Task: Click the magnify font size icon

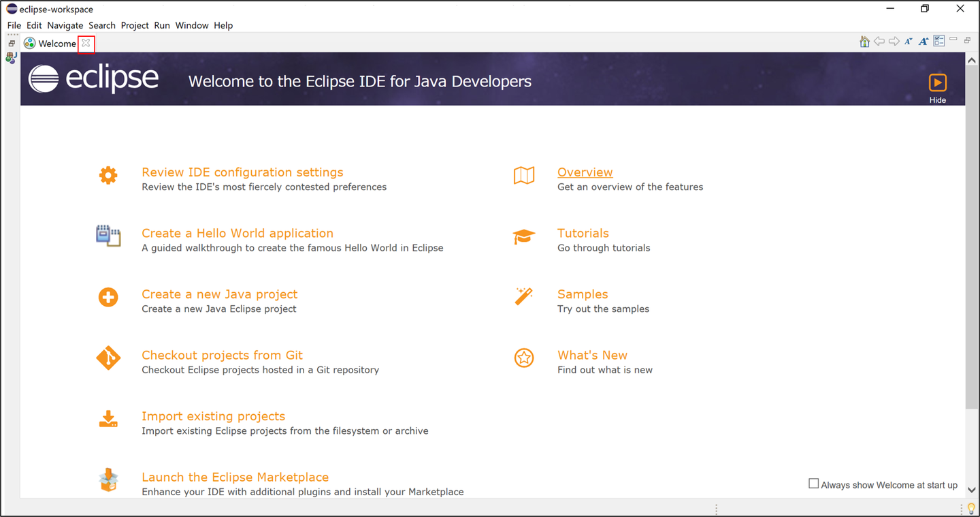Action: 924,42
